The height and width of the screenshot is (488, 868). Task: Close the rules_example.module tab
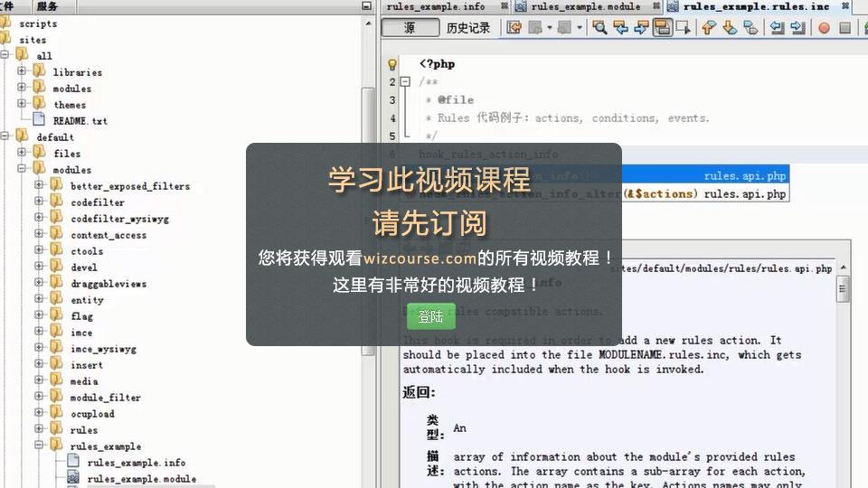point(656,6)
